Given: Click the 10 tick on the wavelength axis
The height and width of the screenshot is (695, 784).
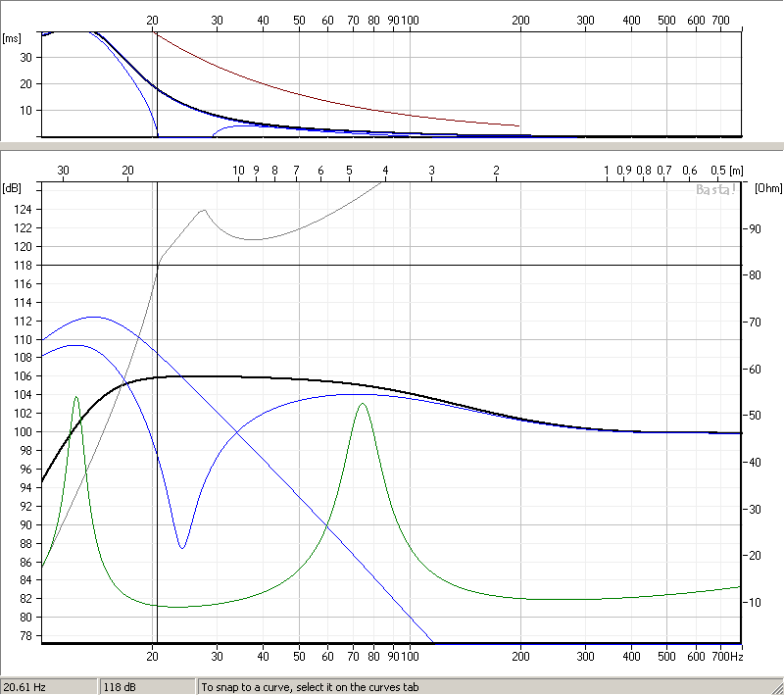Looking at the screenshot, I should click(238, 170).
